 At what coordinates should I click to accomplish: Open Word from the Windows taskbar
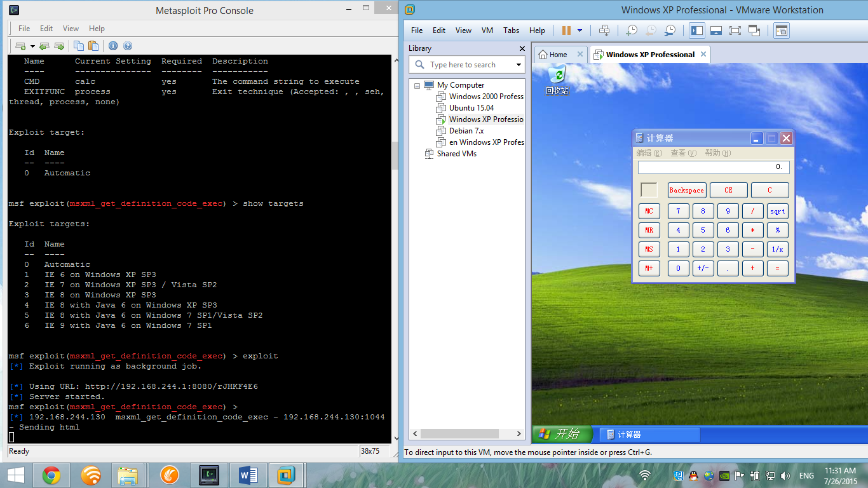[x=248, y=475]
